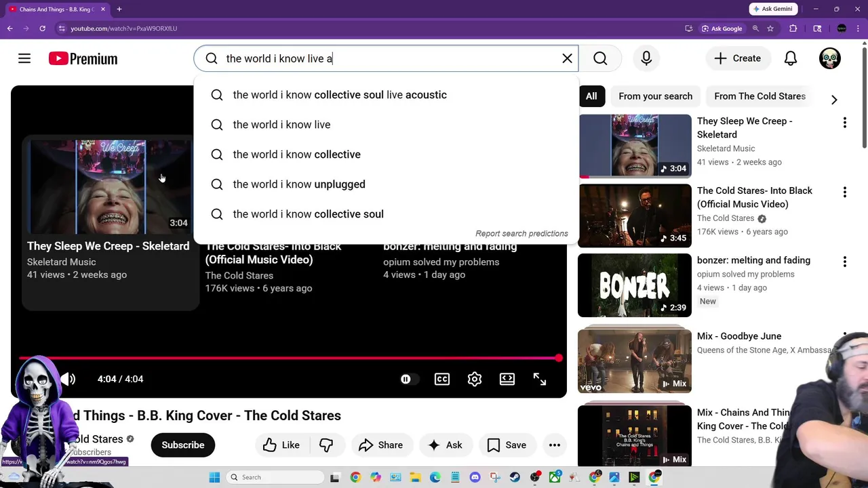Toggle closed captions in player
The height and width of the screenshot is (488, 868).
click(442, 379)
